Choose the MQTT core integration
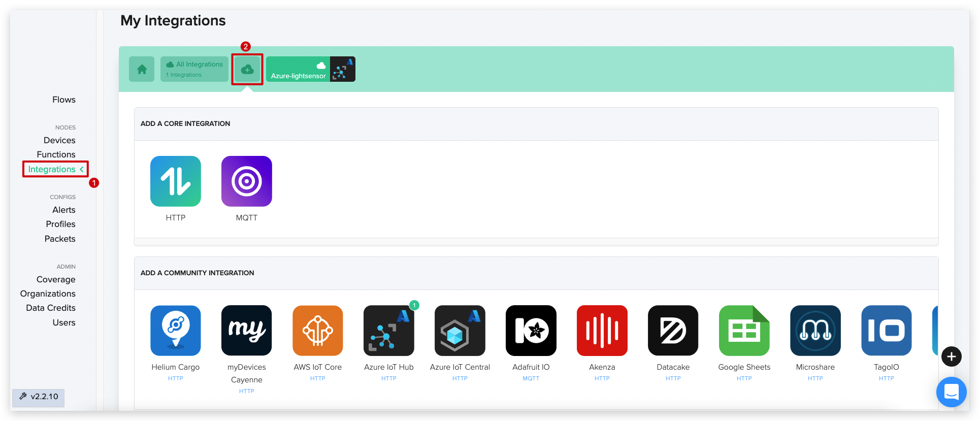Viewport: 980px width, 421px height. click(x=247, y=181)
